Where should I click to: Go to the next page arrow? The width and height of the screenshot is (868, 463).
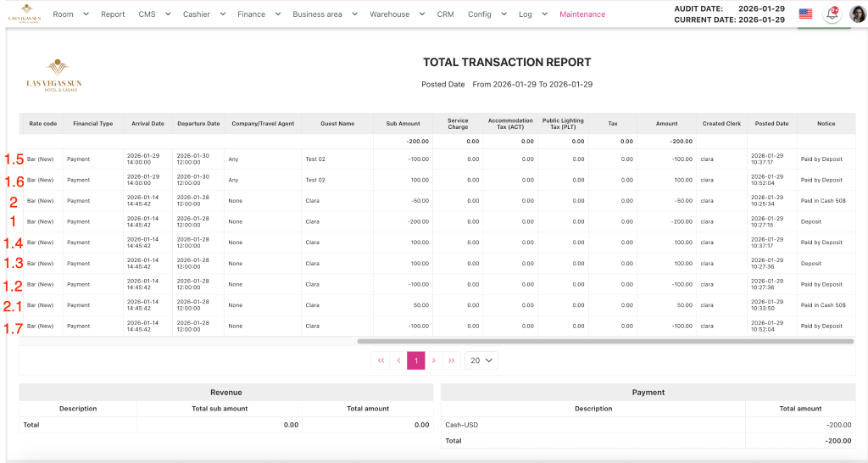[434, 360]
